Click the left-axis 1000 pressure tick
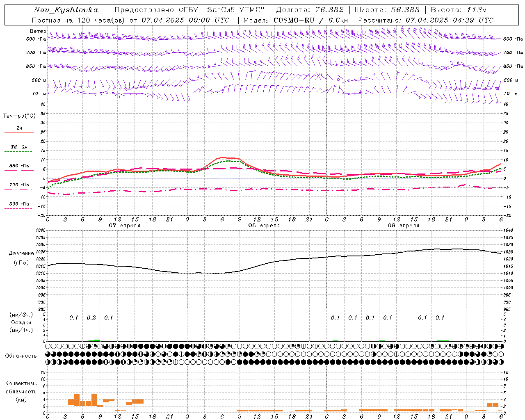This screenshot has height=420, width=525. 41,288
